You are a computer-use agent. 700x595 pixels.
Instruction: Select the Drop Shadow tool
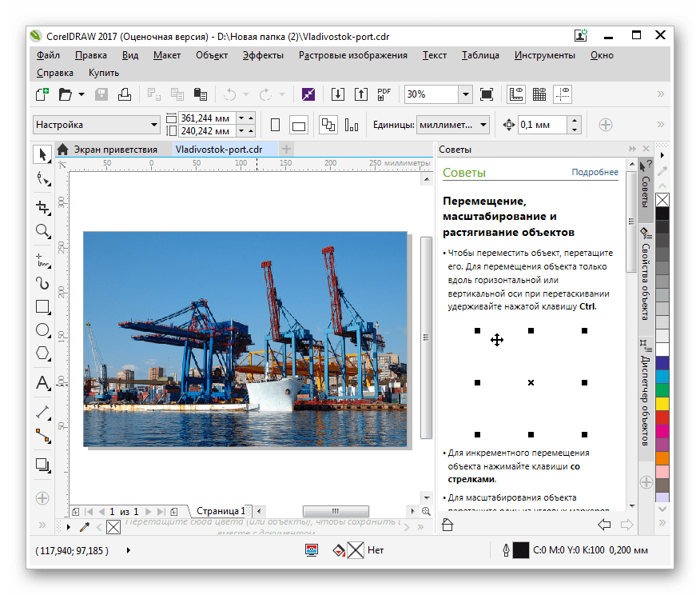(x=43, y=465)
